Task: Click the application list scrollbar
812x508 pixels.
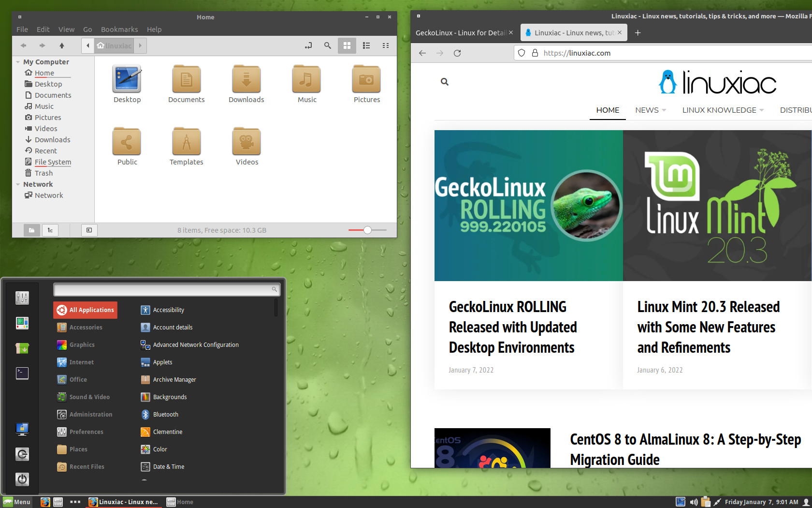Action: 276,307
